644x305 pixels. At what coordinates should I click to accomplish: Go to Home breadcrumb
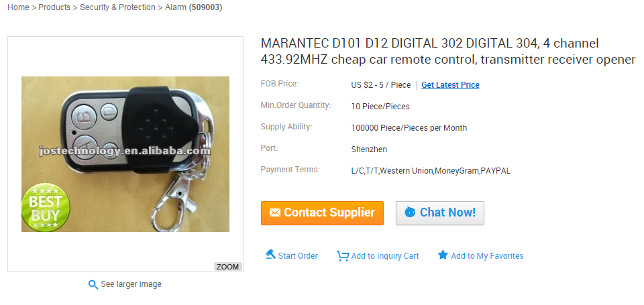[18, 7]
